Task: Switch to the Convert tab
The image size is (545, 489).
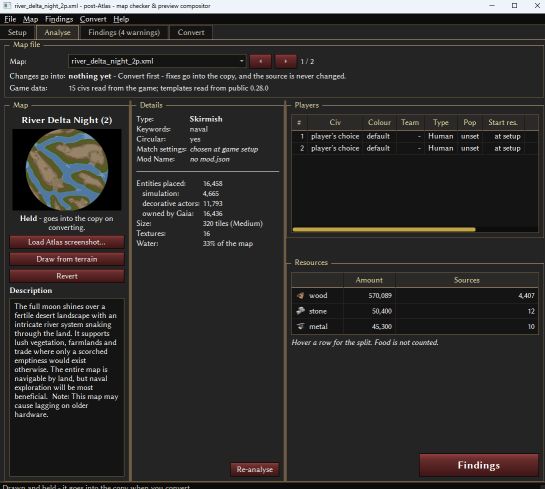Action: point(191,32)
